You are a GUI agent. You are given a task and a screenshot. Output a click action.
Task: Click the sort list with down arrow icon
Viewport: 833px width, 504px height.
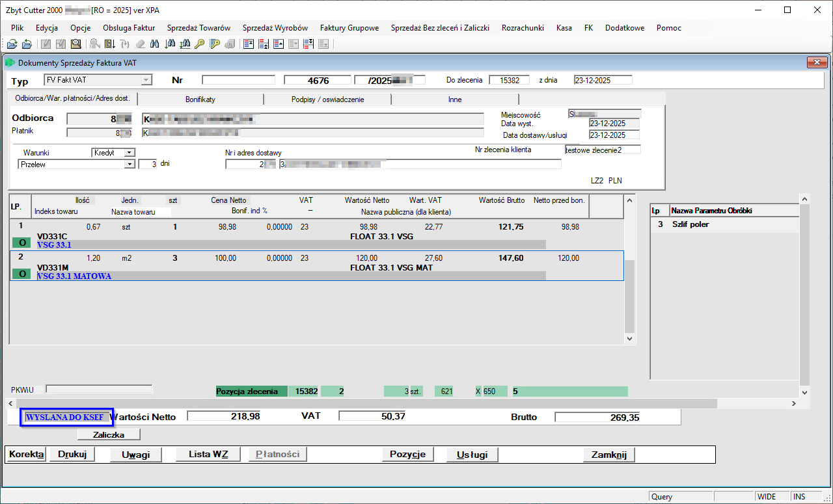110,44
